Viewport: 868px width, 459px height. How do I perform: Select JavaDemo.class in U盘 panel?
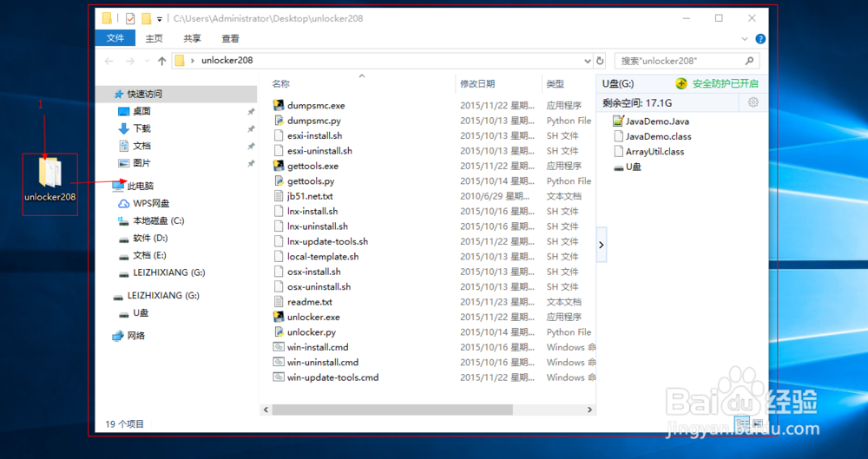pos(652,136)
